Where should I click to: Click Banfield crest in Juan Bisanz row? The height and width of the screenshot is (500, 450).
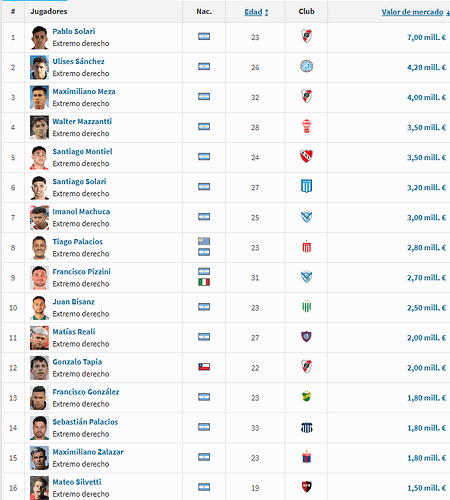tap(306, 307)
